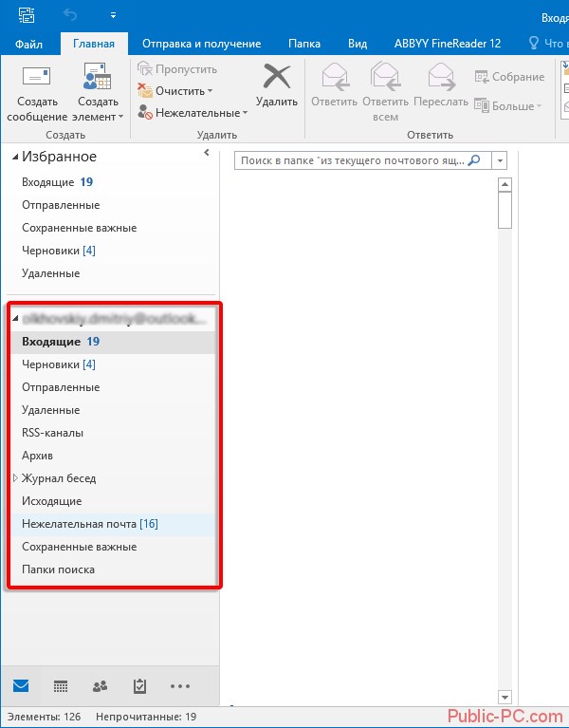
Task: Open the Архив folder
Action: (112, 456)
